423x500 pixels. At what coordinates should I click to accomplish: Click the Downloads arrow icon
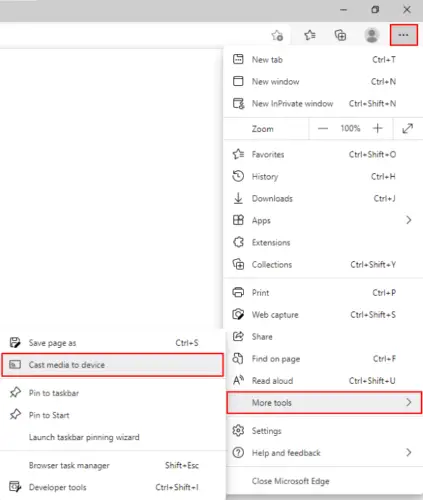(x=238, y=198)
